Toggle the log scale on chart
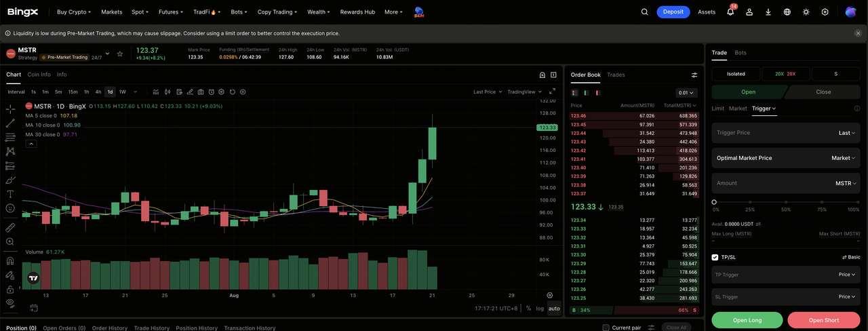The width and height of the screenshot is (868, 331). point(540,309)
